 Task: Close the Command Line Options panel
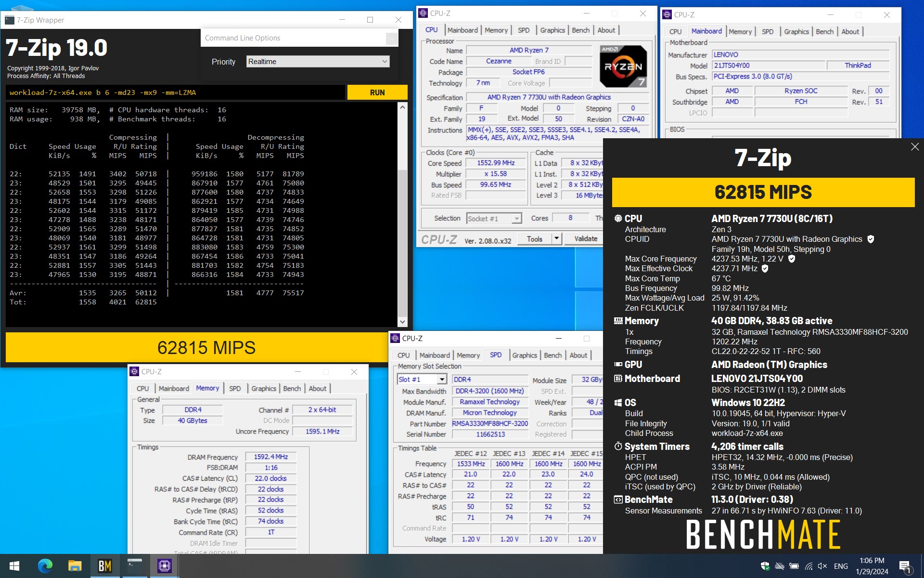[x=392, y=38]
